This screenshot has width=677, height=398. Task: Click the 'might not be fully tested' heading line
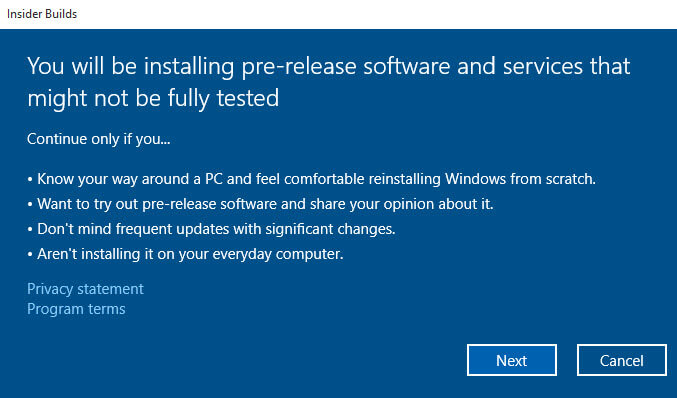pos(153,99)
